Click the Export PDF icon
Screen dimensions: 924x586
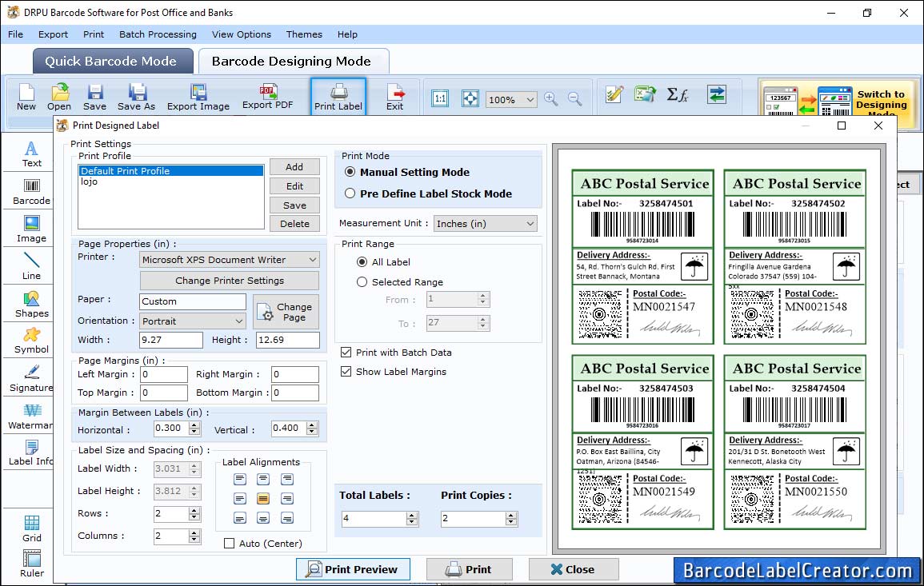tap(267, 97)
